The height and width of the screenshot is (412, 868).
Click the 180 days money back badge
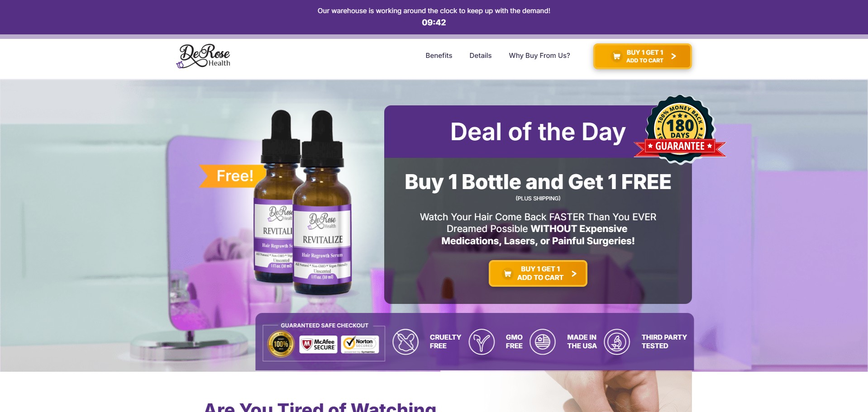tap(680, 129)
